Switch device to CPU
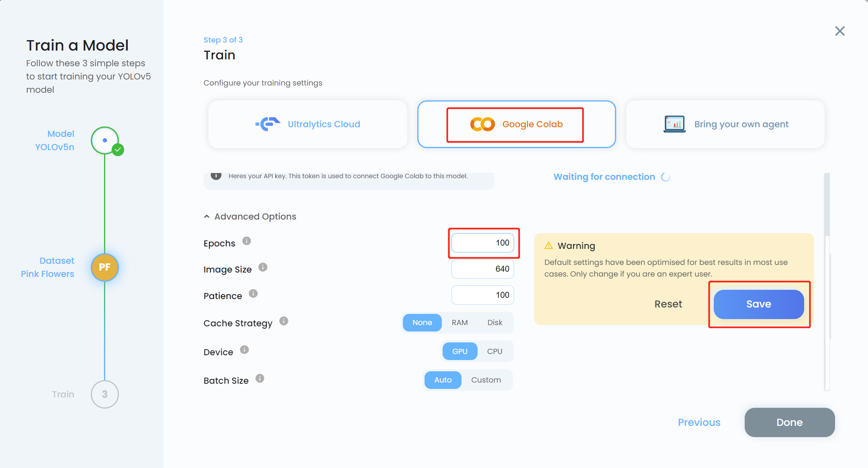The height and width of the screenshot is (468, 868). tap(494, 352)
